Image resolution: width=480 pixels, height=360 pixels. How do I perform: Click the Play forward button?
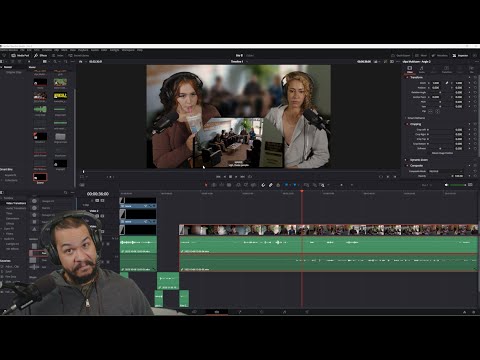coord(236,177)
